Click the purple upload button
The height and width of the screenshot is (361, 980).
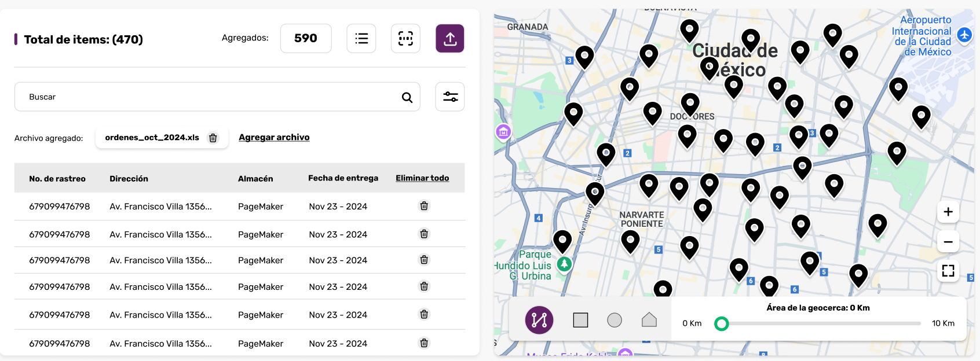coord(450,39)
